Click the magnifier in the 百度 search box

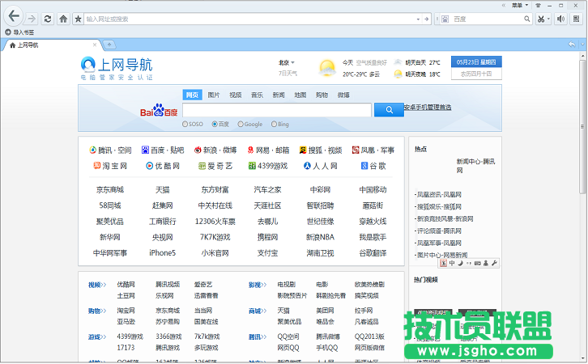click(x=527, y=19)
